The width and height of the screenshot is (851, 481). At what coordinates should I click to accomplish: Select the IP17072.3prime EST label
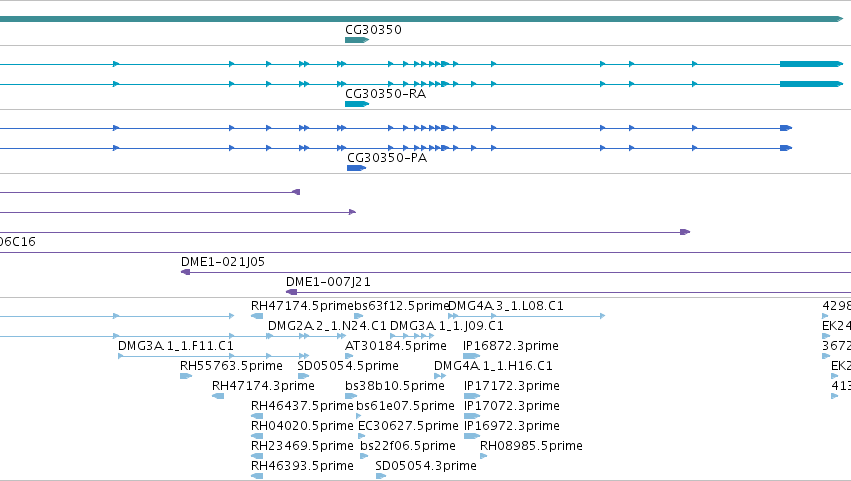(511, 406)
